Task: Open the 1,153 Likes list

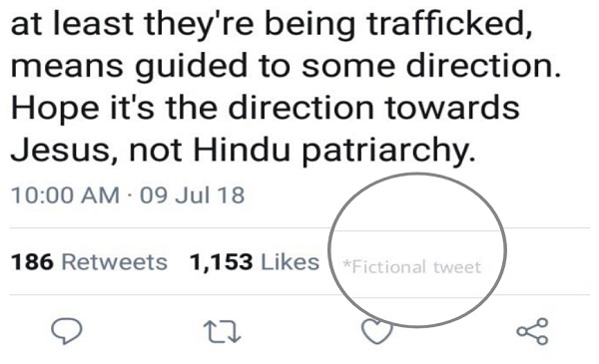Action: pyautogui.click(x=255, y=262)
